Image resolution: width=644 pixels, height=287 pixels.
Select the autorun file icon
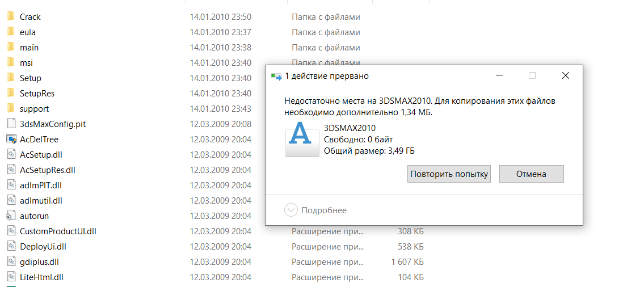tap(10, 216)
